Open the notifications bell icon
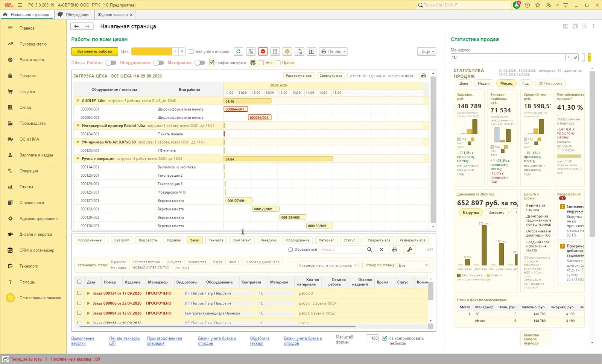 click(x=517, y=5)
